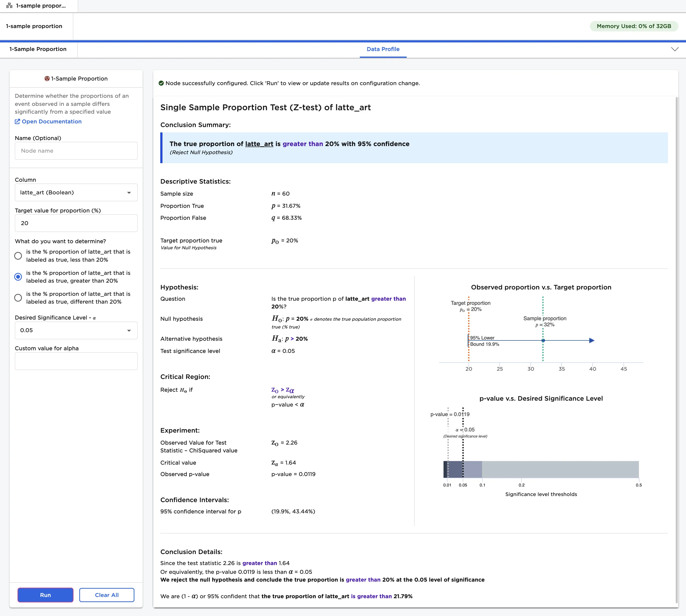Click the Clear All button
Image resolution: width=686 pixels, height=616 pixels.
pos(107,595)
